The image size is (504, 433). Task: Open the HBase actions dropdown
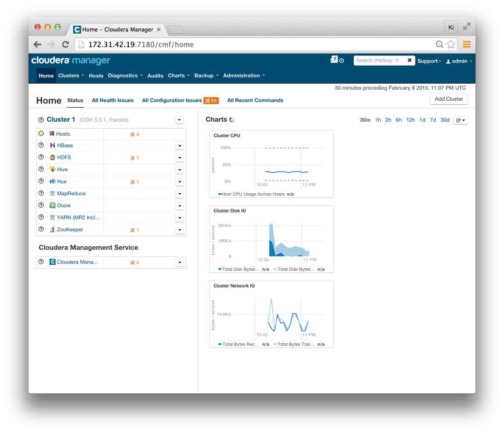pyautogui.click(x=179, y=145)
